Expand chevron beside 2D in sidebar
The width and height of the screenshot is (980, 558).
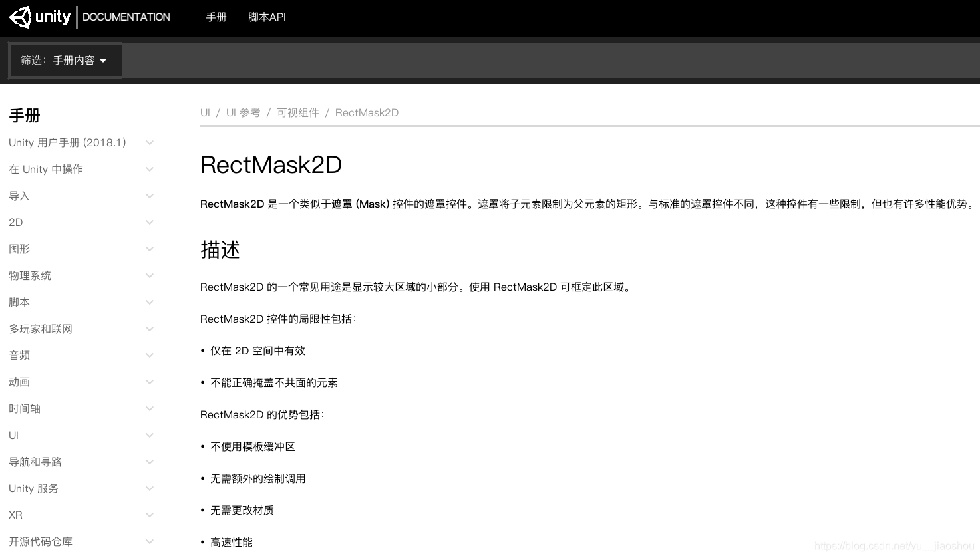[150, 223]
